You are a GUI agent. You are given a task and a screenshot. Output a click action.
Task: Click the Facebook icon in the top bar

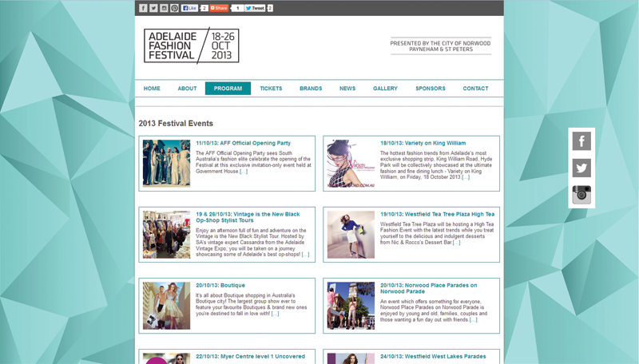[x=143, y=8]
